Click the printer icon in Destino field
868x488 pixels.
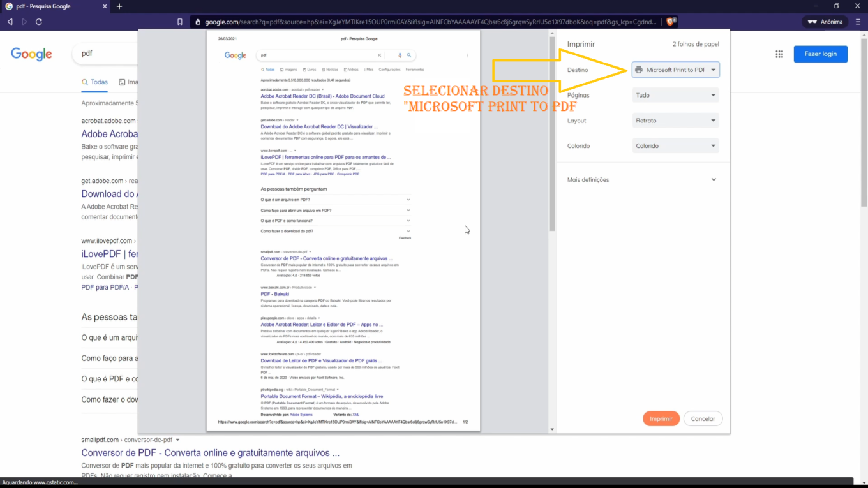click(x=639, y=70)
